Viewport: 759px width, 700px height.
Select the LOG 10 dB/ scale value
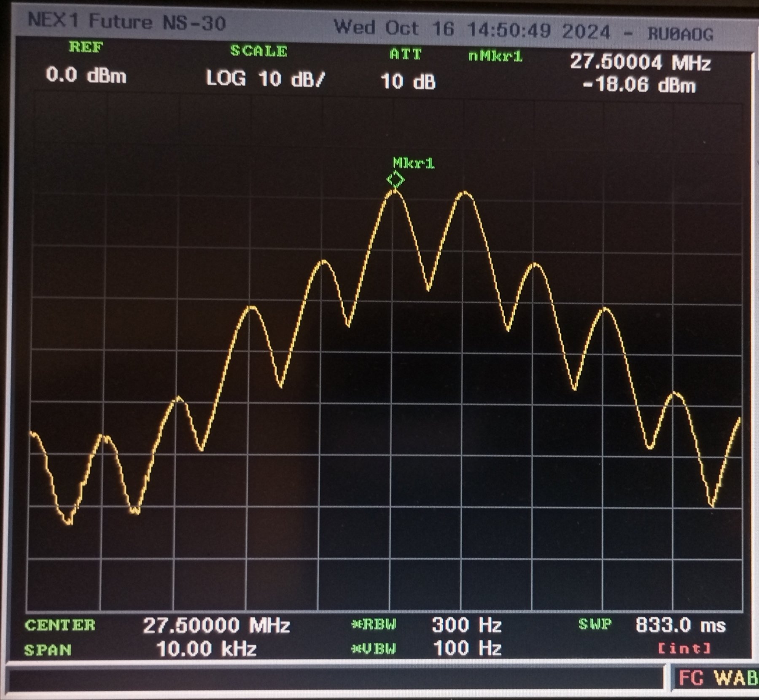(x=265, y=78)
